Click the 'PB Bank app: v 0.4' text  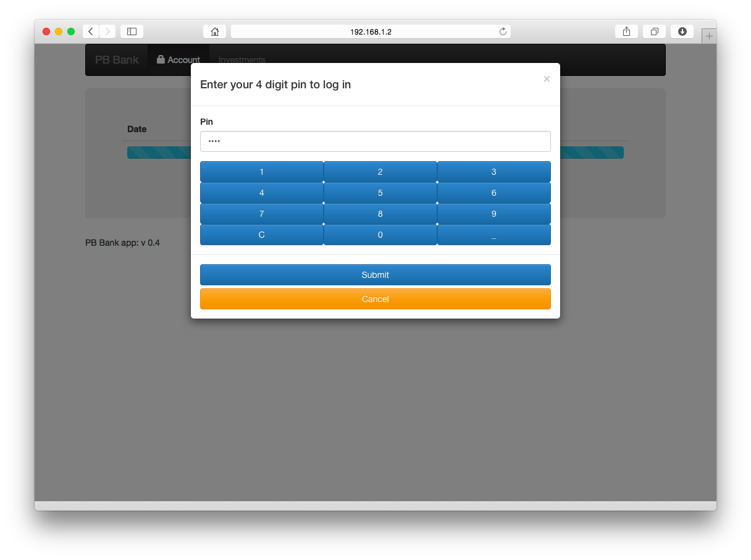122,243
